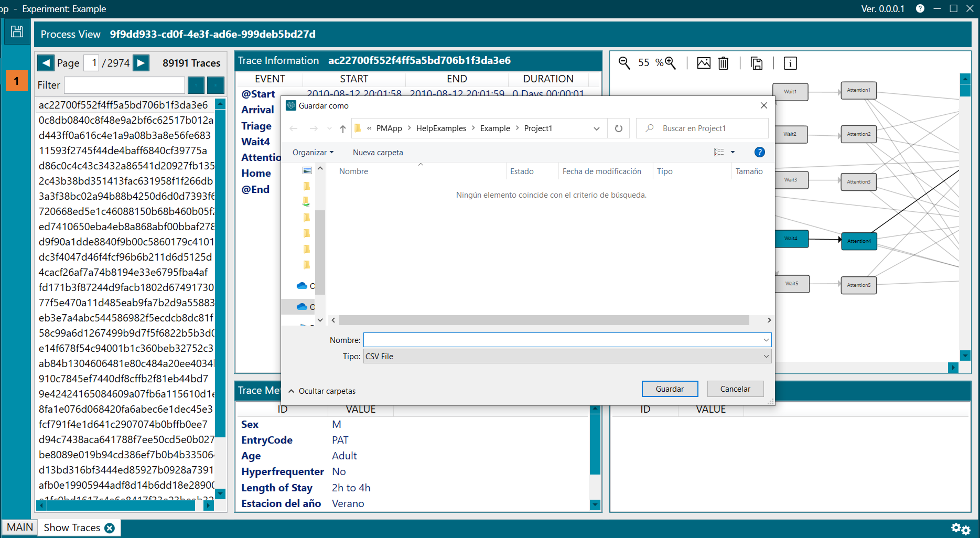
Task: Export process graph as image
Action: (703, 63)
